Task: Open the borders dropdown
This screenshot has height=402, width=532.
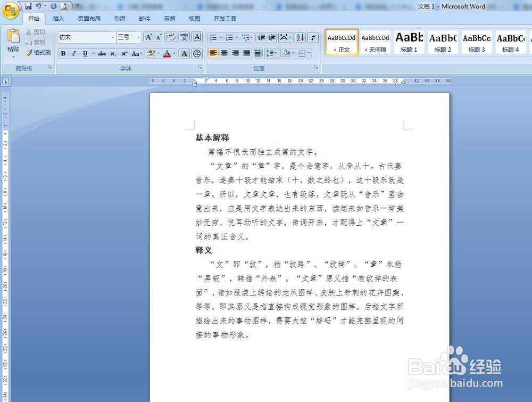Action: pos(310,53)
